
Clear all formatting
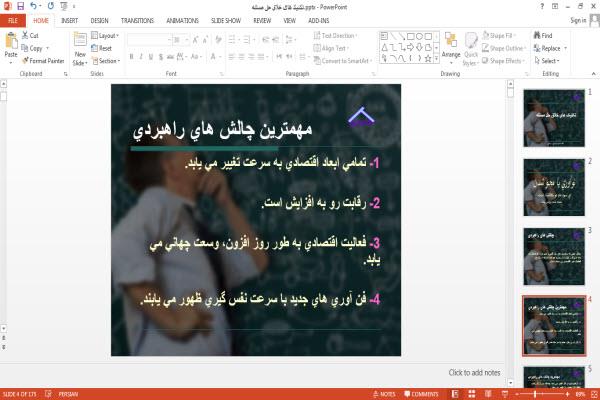coord(218,40)
